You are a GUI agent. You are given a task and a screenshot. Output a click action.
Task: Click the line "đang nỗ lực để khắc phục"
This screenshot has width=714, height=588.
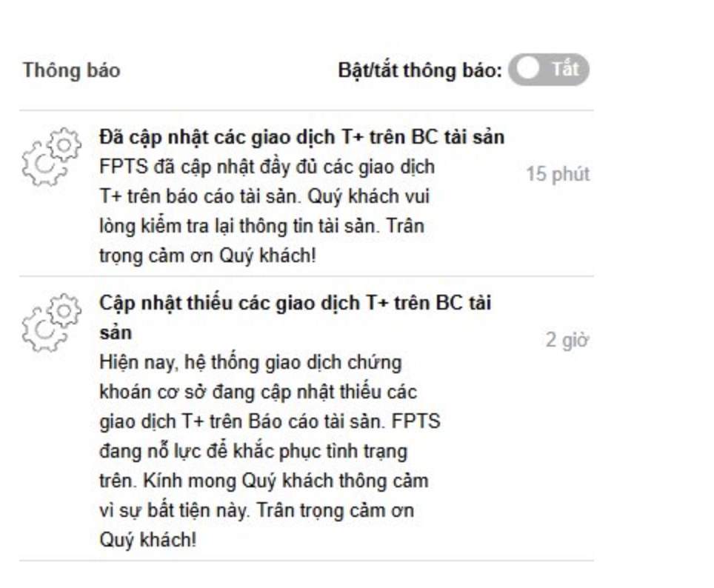pyautogui.click(x=253, y=451)
